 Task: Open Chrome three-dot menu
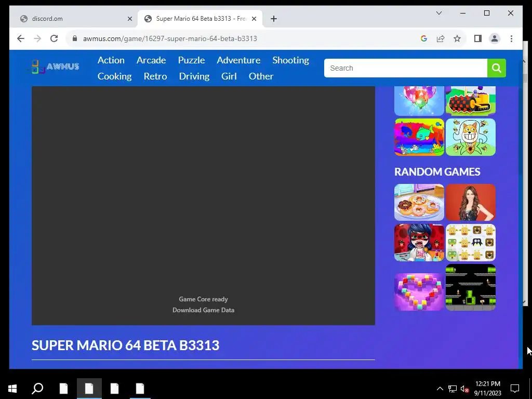point(511,38)
